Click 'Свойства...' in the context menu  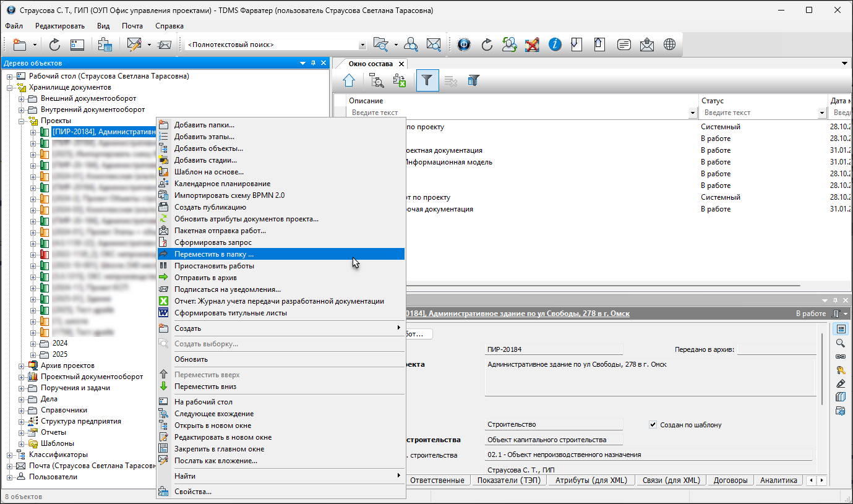pos(192,492)
